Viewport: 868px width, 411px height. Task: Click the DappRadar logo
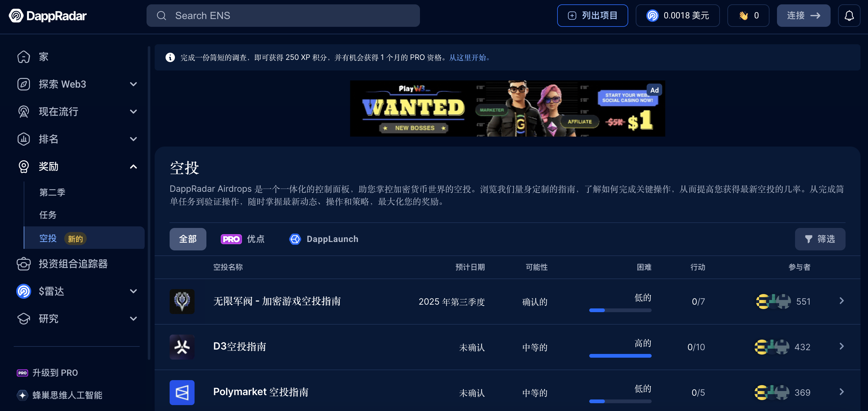[x=47, y=16]
